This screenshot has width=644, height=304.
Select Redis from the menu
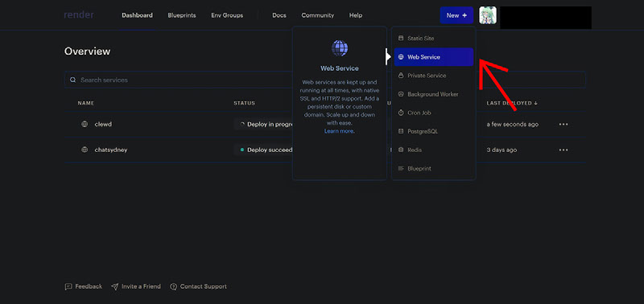pyautogui.click(x=434, y=150)
